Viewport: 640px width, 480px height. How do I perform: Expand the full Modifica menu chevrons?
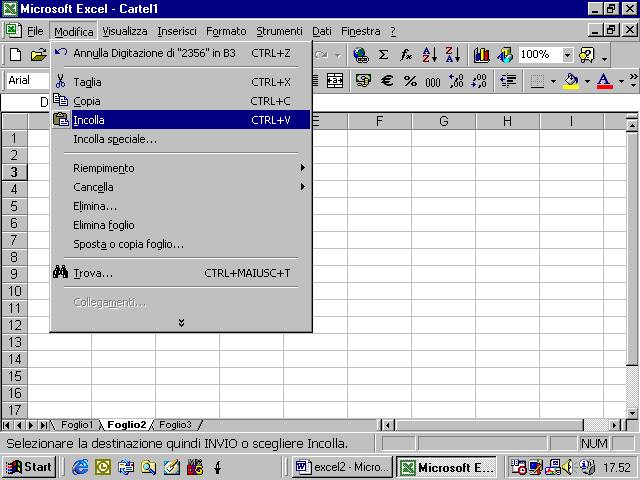(181, 323)
